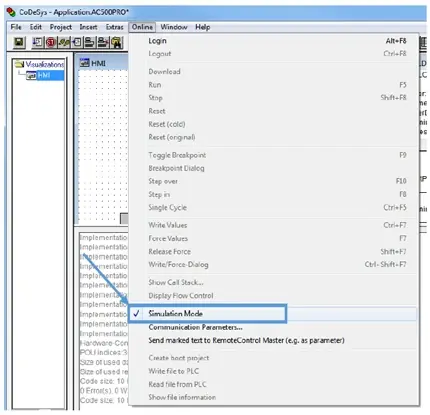Image resolution: width=430 pixels, height=415 pixels.
Task: Click the "Size of used da" message line
Action: point(104,362)
